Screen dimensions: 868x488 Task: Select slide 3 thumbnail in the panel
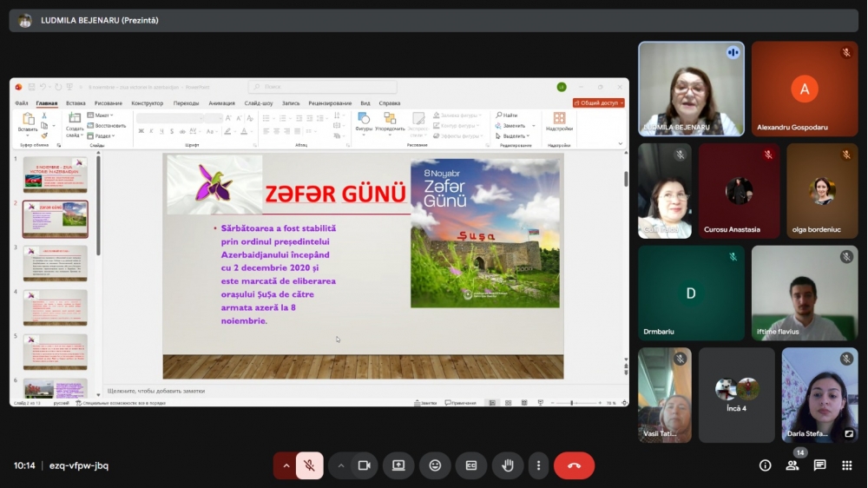tap(55, 263)
